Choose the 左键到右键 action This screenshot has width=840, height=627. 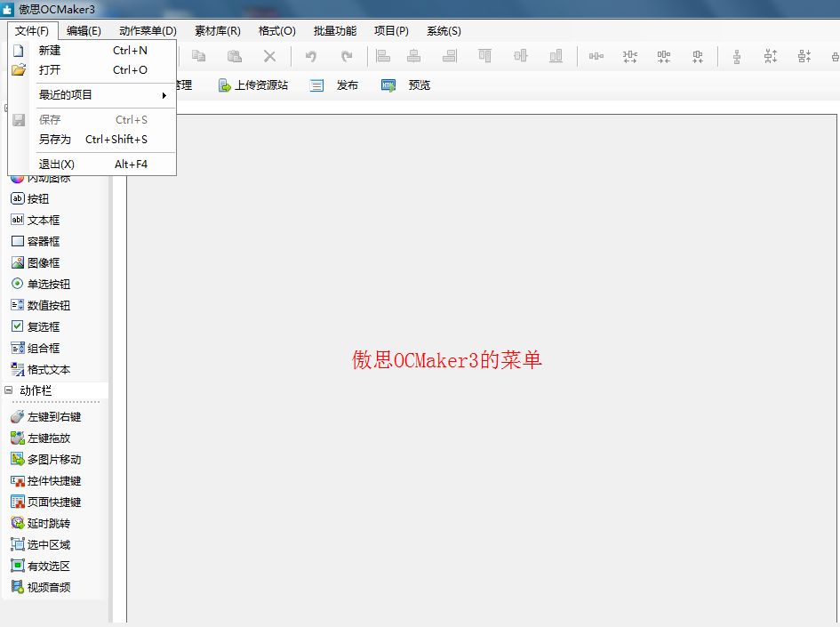46,417
